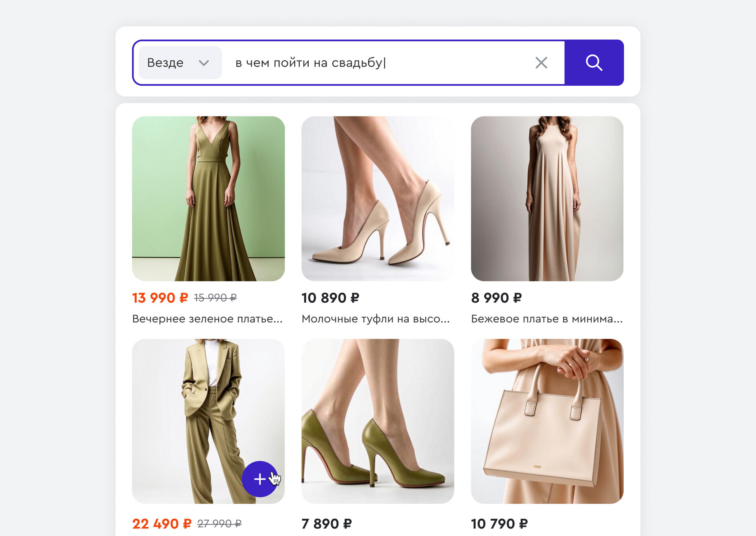Open 'Бежевое платье в минима...' title link
756x536 pixels.
[x=547, y=319]
